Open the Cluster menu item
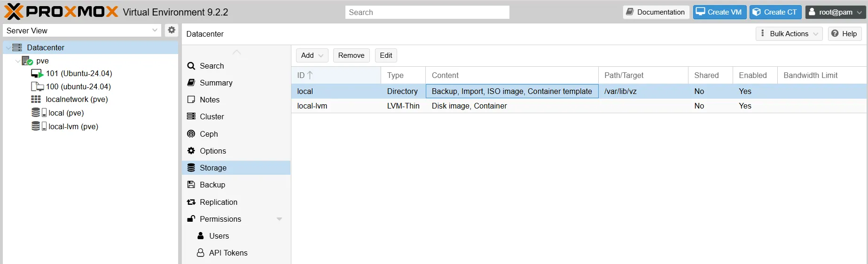 coord(236,116)
